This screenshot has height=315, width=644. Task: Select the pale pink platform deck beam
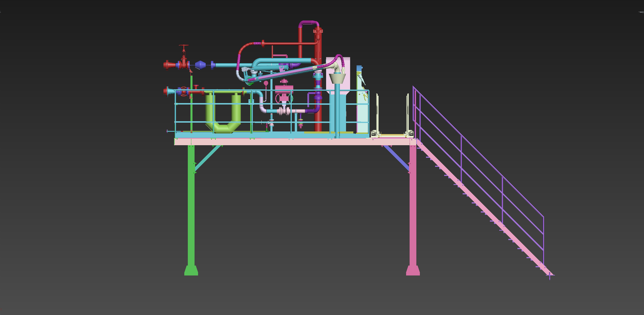pyautogui.click(x=293, y=142)
